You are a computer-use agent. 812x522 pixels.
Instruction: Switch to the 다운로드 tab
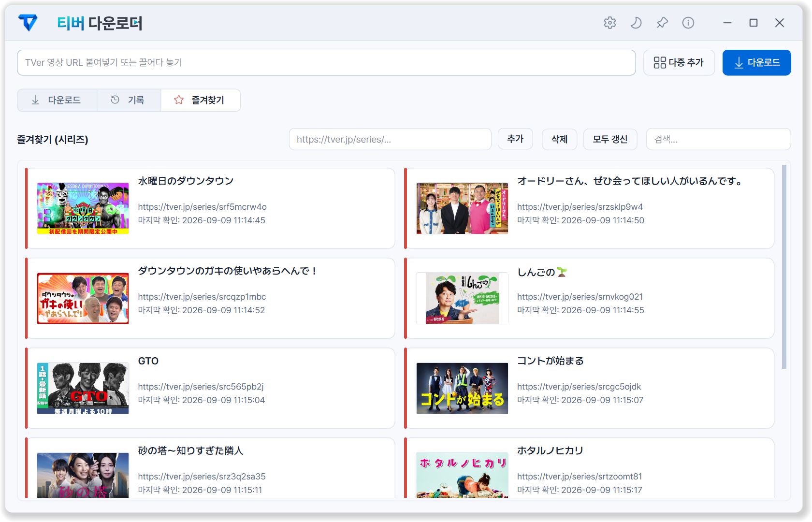click(57, 100)
